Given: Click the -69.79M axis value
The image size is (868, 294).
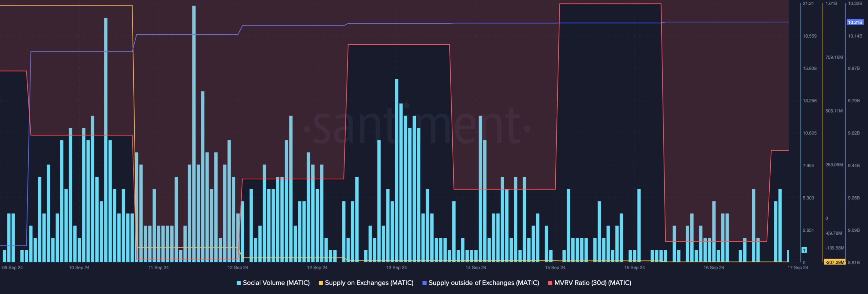Looking at the screenshot, I should 834,233.
